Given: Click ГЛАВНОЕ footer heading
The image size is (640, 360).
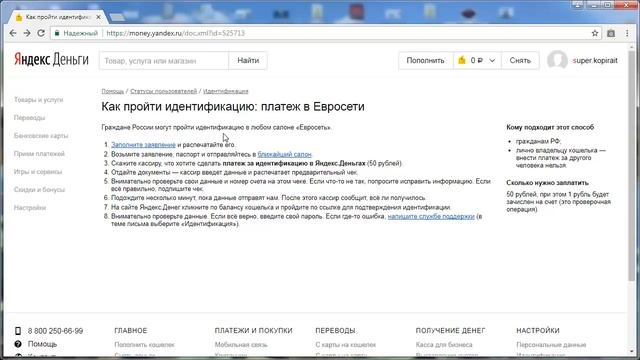Looking at the screenshot, I should [x=131, y=330].
